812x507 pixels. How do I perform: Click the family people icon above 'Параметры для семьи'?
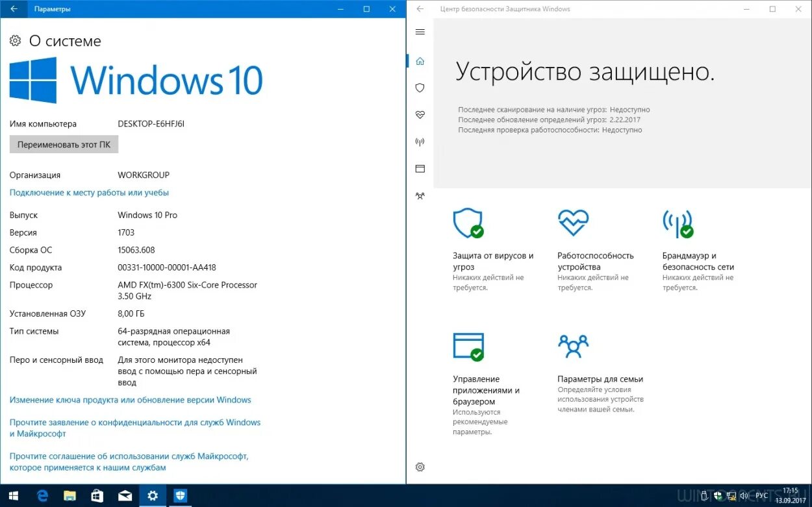pyautogui.click(x=573, y=347)
